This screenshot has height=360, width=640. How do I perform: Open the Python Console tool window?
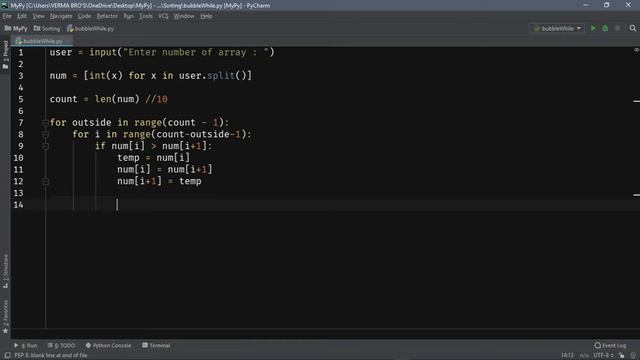108,345
